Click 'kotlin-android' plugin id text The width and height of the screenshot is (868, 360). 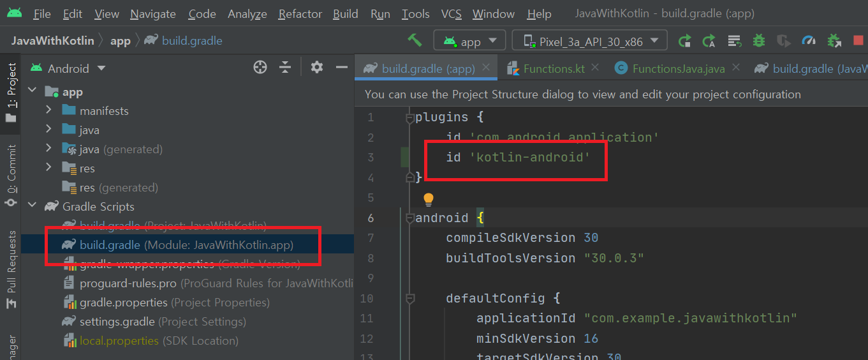pos(530,157)
